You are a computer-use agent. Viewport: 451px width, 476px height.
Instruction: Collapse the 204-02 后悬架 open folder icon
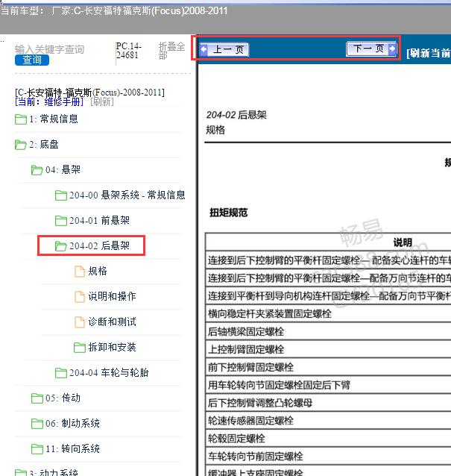click(60, 246)
